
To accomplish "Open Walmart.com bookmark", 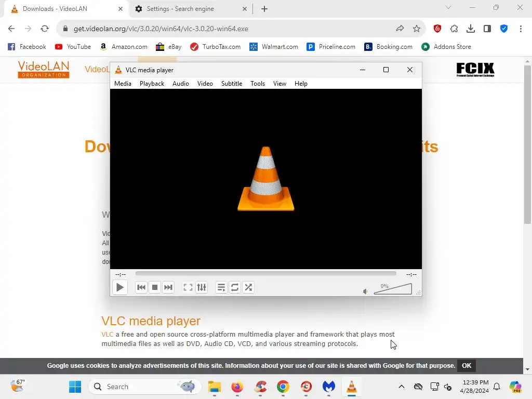I will click(273, 47).
